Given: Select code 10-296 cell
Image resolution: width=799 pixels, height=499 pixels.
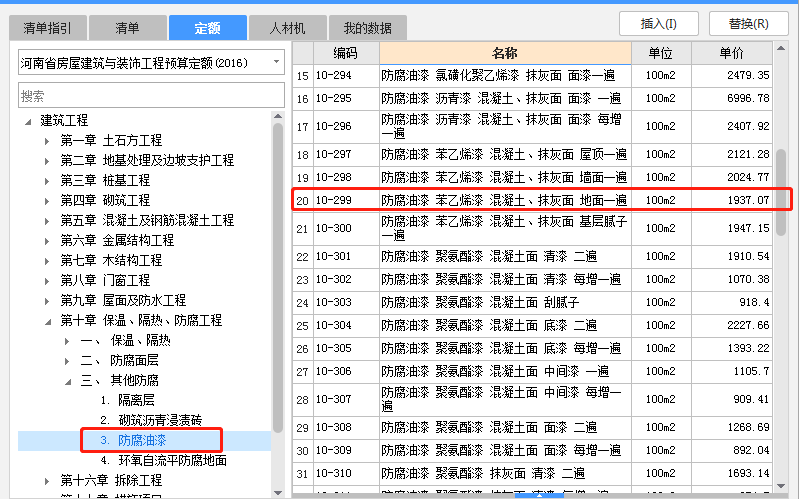Looking at the screenshot, I should pos(346,126).
